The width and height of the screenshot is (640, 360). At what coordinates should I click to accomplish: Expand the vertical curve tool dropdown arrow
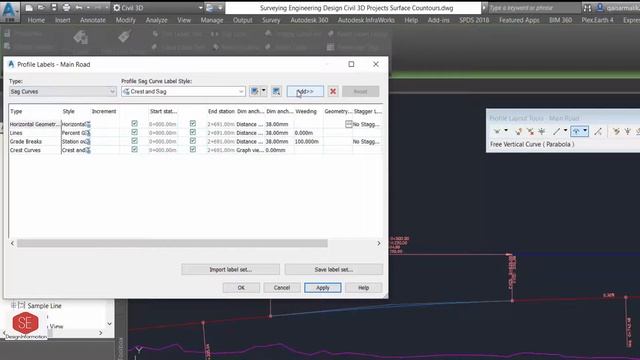(x=585, y=131)
